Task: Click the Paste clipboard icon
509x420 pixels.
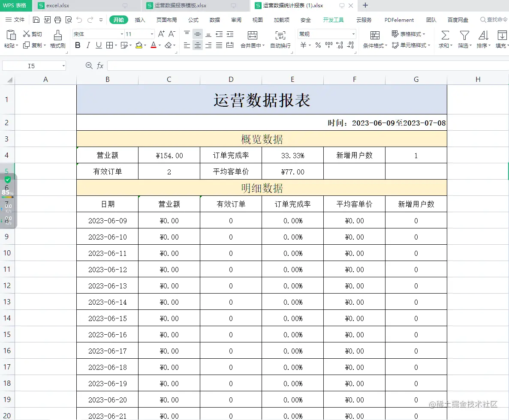Action: click(11, 35)
